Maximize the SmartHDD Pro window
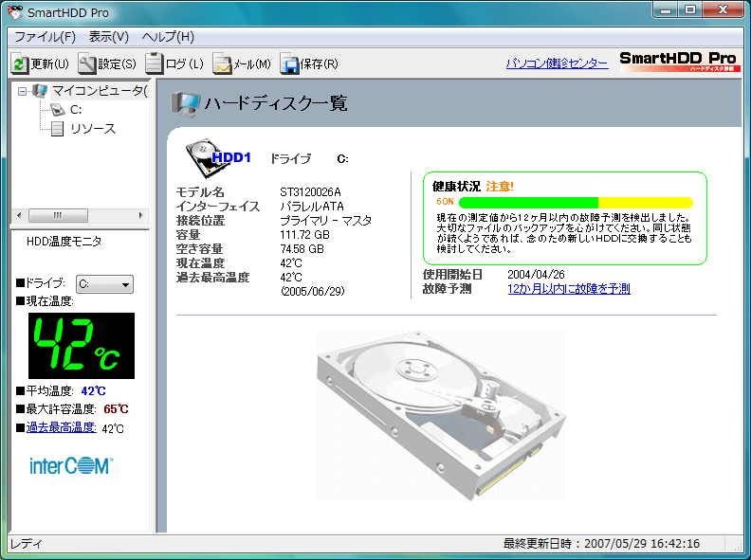751x560 pixels. [x=690, y=9]
